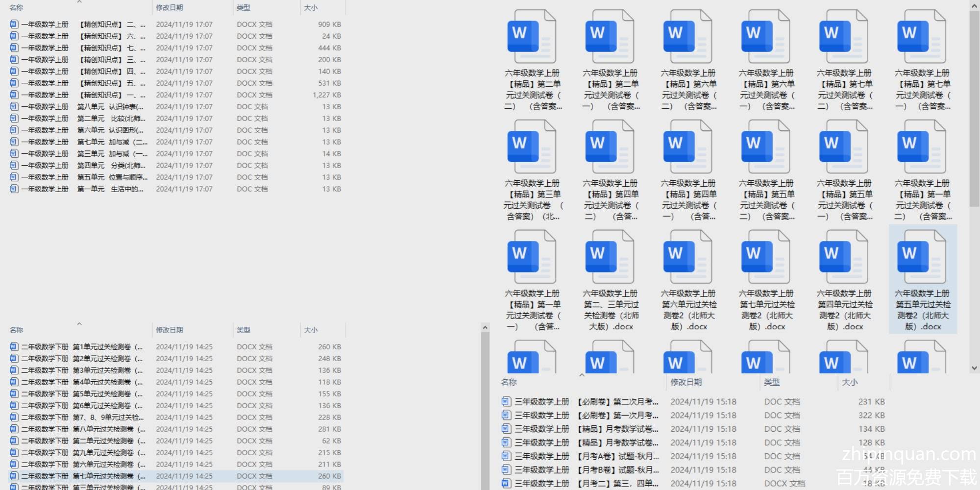Click the 六年级 【精品】第三单元过关测试卷 Word icon
Viewport: 980px width, 490px height.
click(532, 147)
